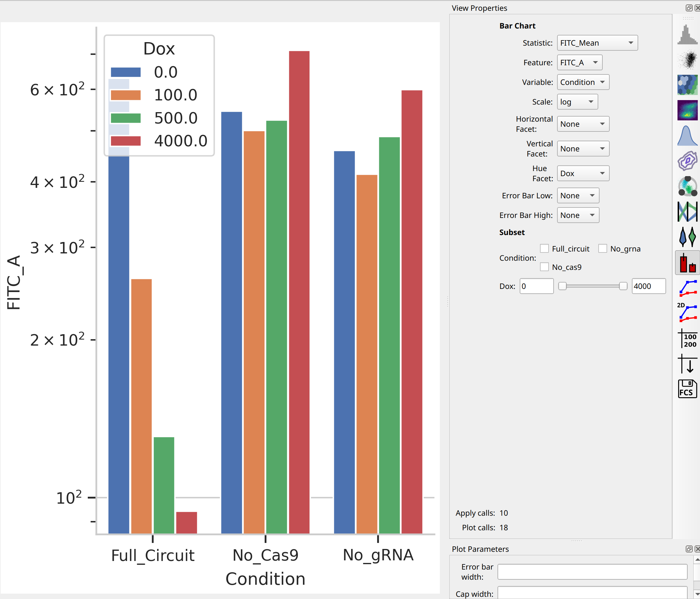Expand the Error Bar Low dropdown
The image size is (700, 599).
pyautogui.click(x=578, y=195)
